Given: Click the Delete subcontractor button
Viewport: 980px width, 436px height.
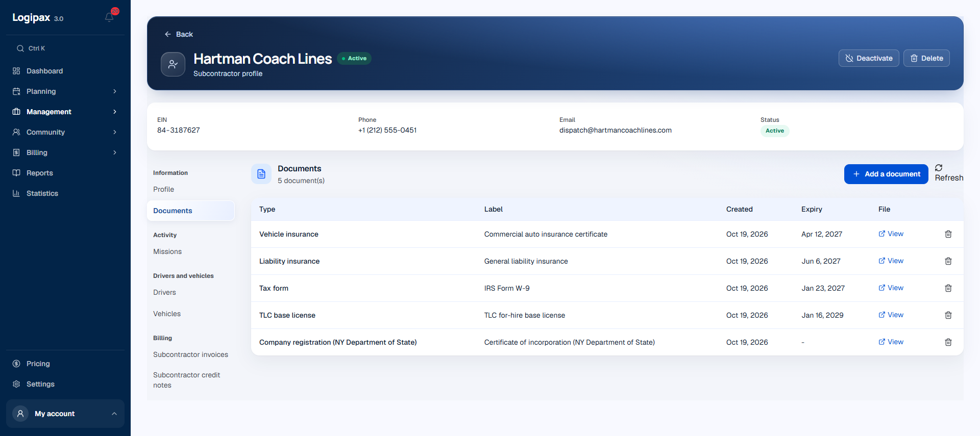Looking at the screenshot, I should (926, 58).
